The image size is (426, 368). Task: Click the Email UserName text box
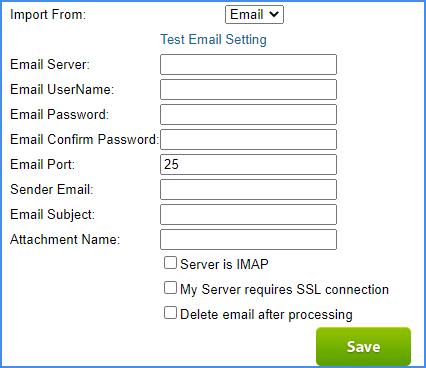coord(248,89)
